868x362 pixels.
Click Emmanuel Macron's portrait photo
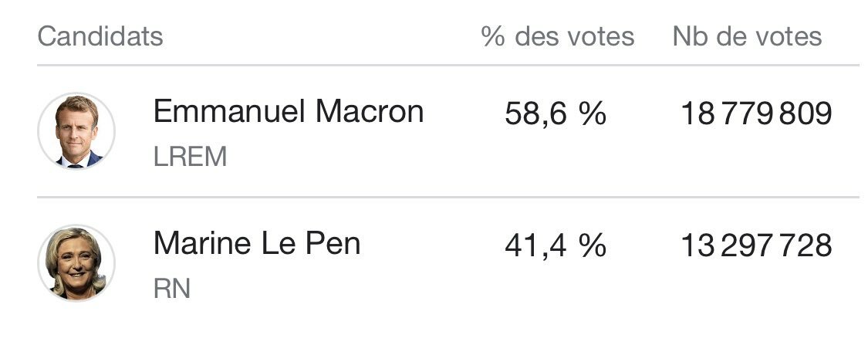[76, 131]
